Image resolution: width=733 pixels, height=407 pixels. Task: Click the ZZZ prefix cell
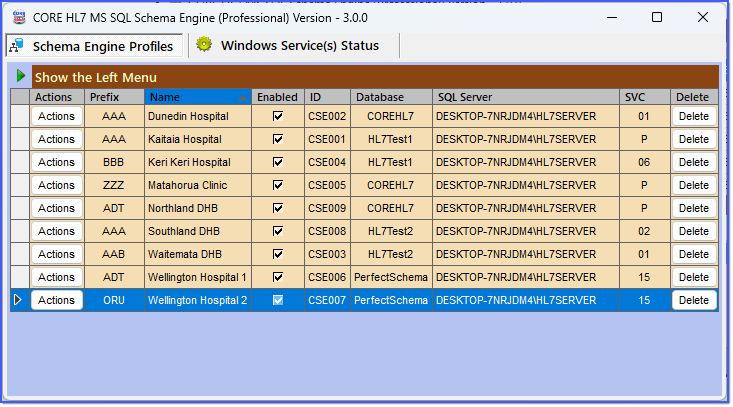(x=115, y=185)
